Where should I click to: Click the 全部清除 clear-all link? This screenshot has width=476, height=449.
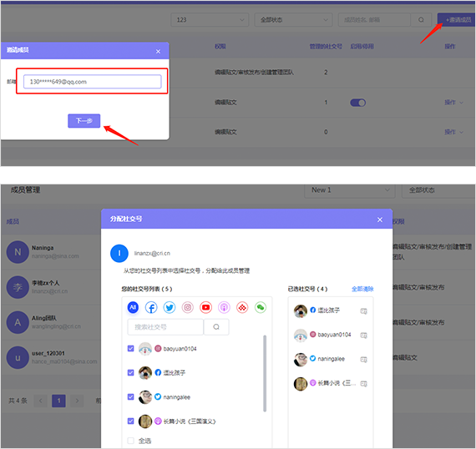362,289
